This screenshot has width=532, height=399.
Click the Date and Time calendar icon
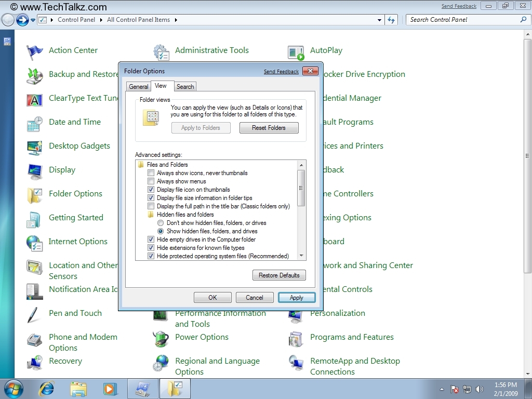34,123
